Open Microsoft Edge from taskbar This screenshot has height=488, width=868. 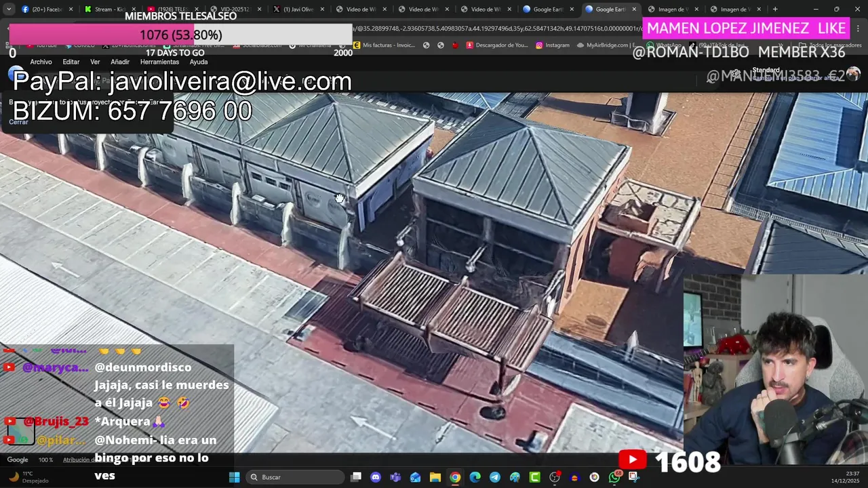[475, 477]
